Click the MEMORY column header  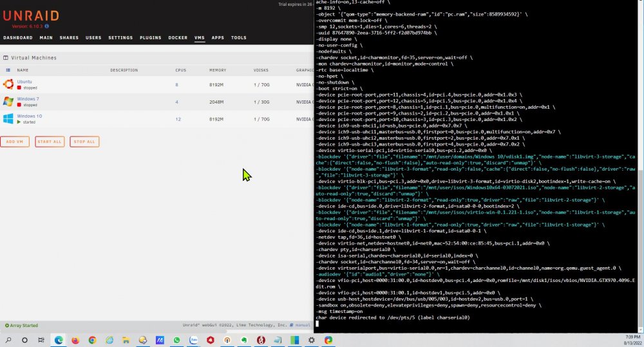(x=218, y=70)
